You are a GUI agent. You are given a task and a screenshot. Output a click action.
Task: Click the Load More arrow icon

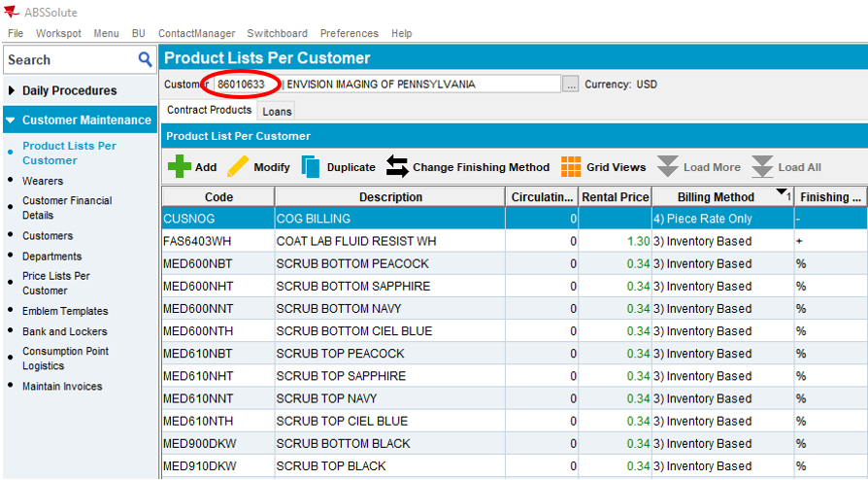[667, 167]
